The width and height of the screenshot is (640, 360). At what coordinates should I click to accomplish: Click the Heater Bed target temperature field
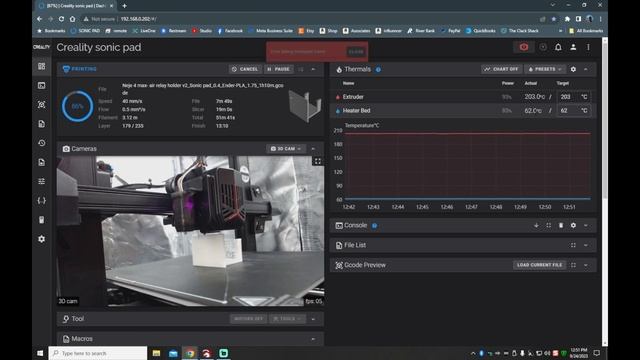pos(573,111)
